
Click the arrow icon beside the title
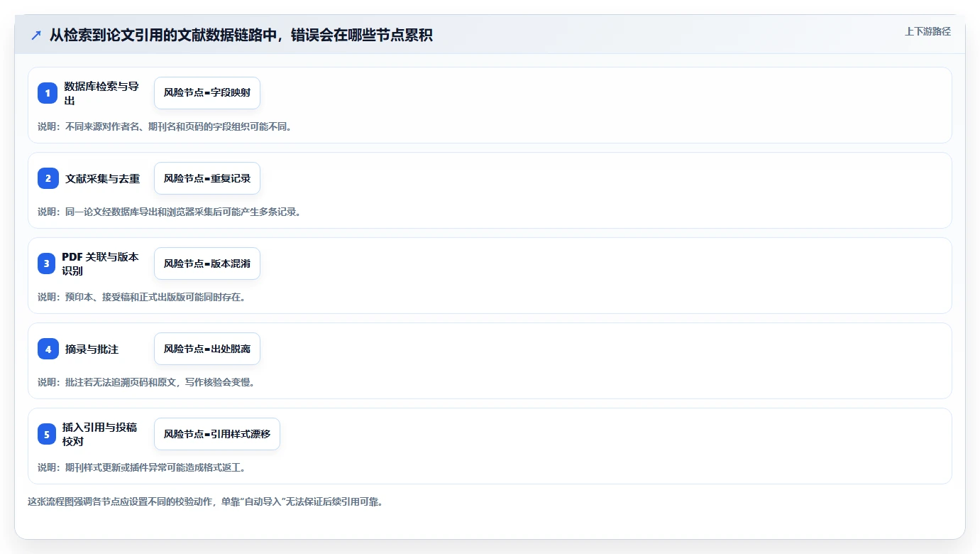click(36, 36)
